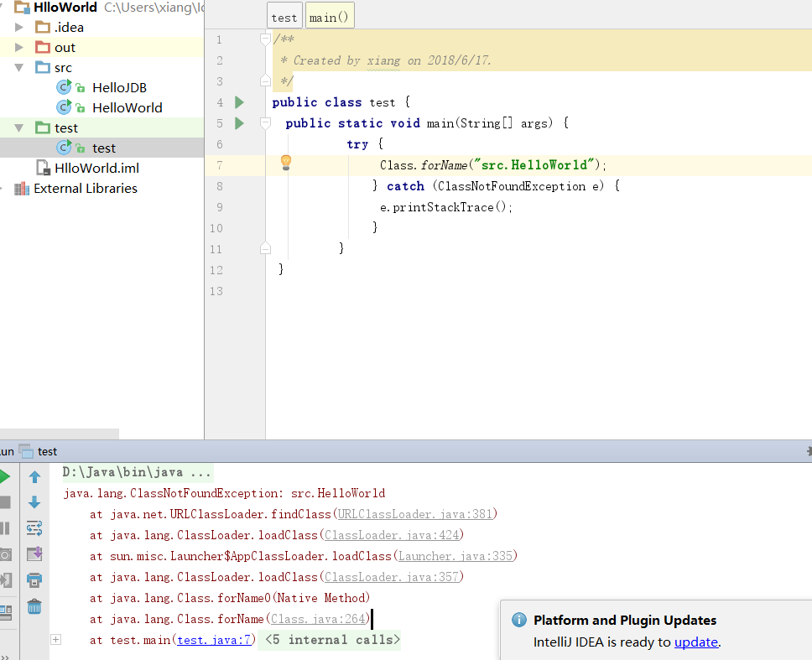This screenshot has width=812, height=660.
Task: Click the intention lightbulb on line 7
Action: point(286,163)
